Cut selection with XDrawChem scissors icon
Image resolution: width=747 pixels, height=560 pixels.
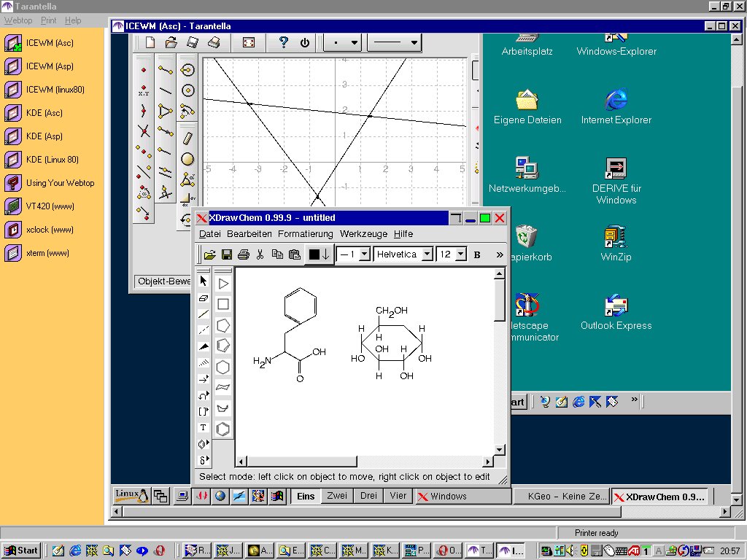coord(260,254)
